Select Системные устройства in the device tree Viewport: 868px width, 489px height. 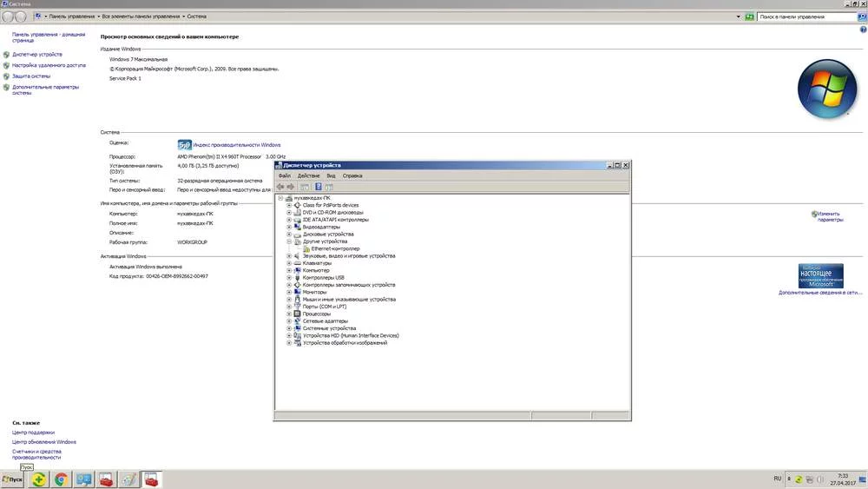329,327
